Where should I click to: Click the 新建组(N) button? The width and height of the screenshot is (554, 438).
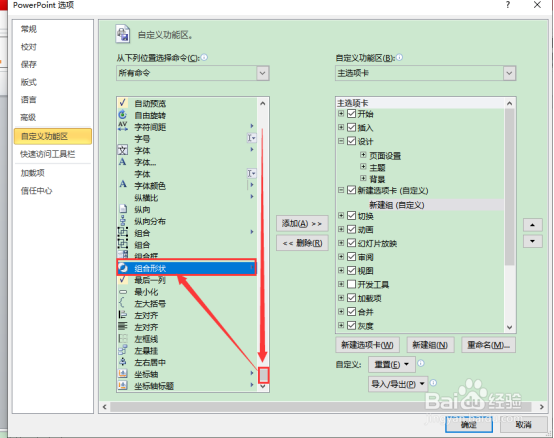(430, 345)
